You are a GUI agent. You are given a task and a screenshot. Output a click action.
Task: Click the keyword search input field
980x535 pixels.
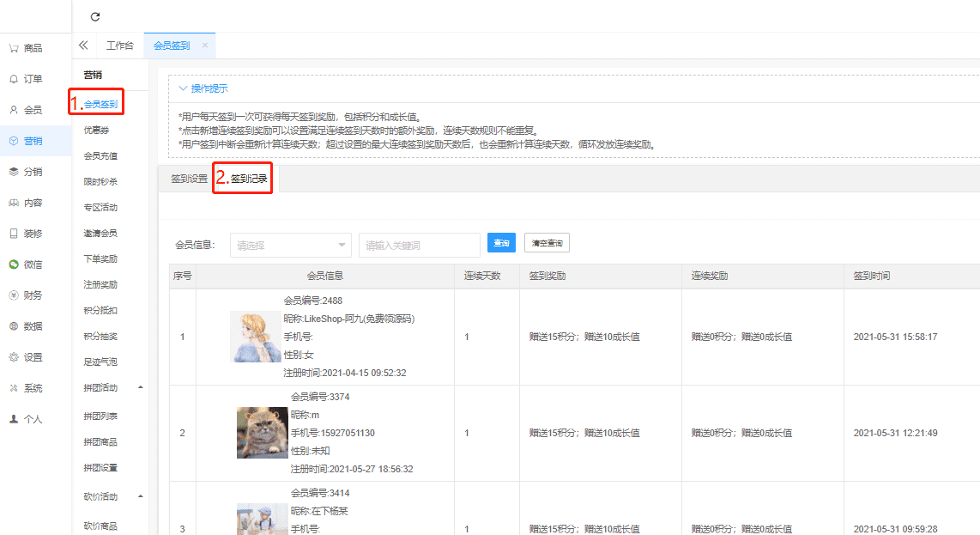[x=419, y=245]
